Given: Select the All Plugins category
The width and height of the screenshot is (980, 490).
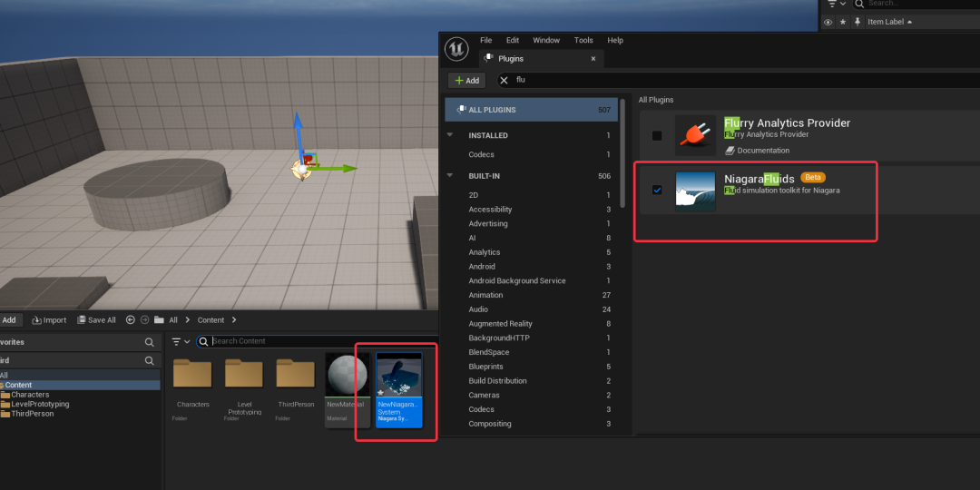Looking at the screenshot, I should (x=531, y=110).
